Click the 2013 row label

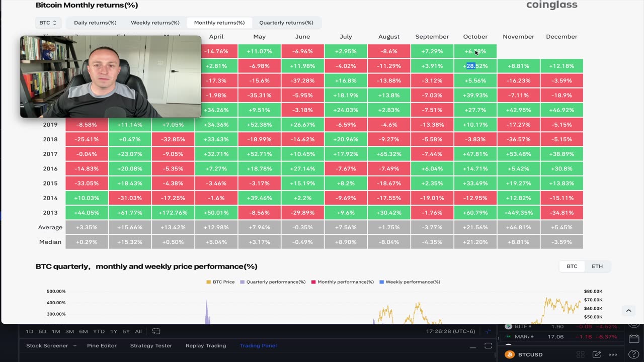click(50, 213)
